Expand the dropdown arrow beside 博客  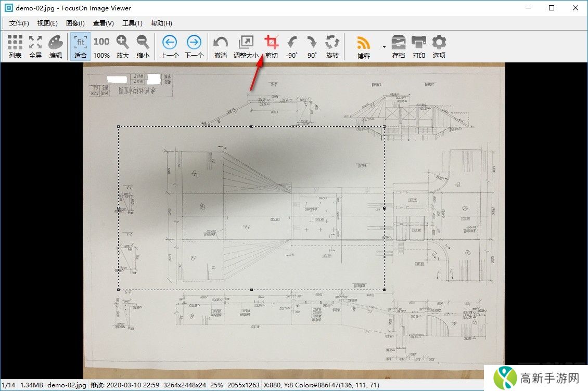pyautogui.click(x=384, y=47)
